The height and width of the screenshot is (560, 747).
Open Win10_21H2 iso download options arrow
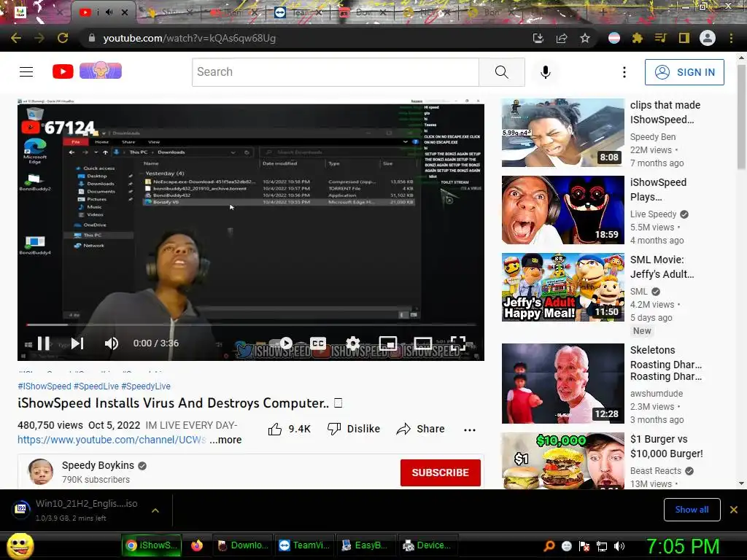(155, 510)
